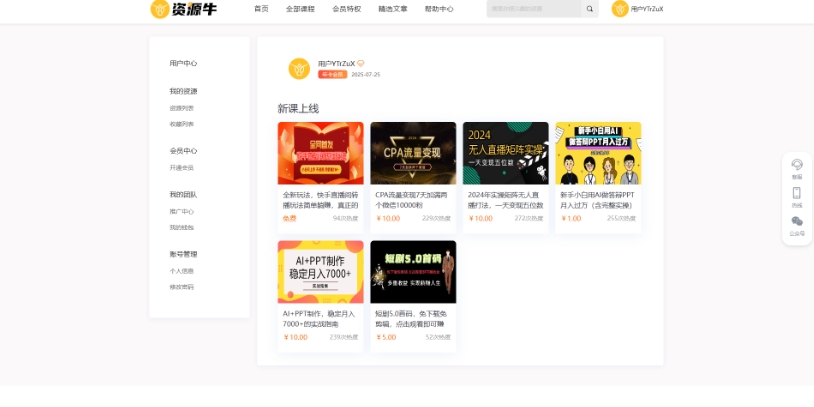Open the CPA流量变现 course thumbnail
Image resolution: width=814 pixels, height=407 pixels.
[x=413, y=153]
